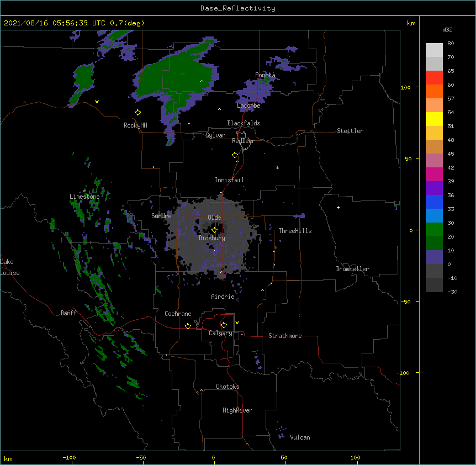Pick the purple 36-39 dBZ legend swatch
Screen dimensions: 476x465
point(434,188)
